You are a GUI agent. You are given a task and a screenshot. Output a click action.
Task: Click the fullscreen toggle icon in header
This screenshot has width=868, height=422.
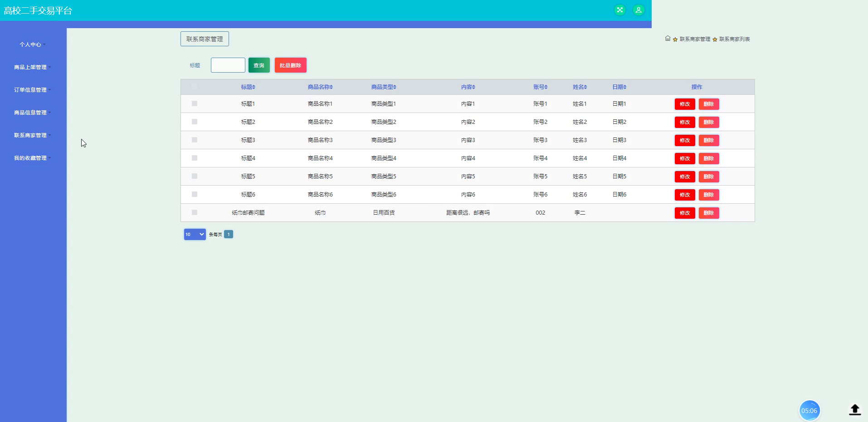(x=619, y=10)
